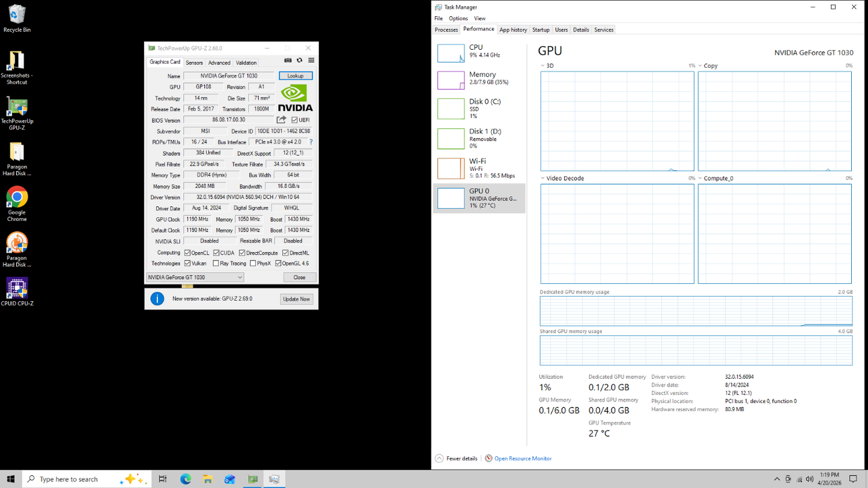
Task: Click the Update Now button
Action: [x=297, y=299]
